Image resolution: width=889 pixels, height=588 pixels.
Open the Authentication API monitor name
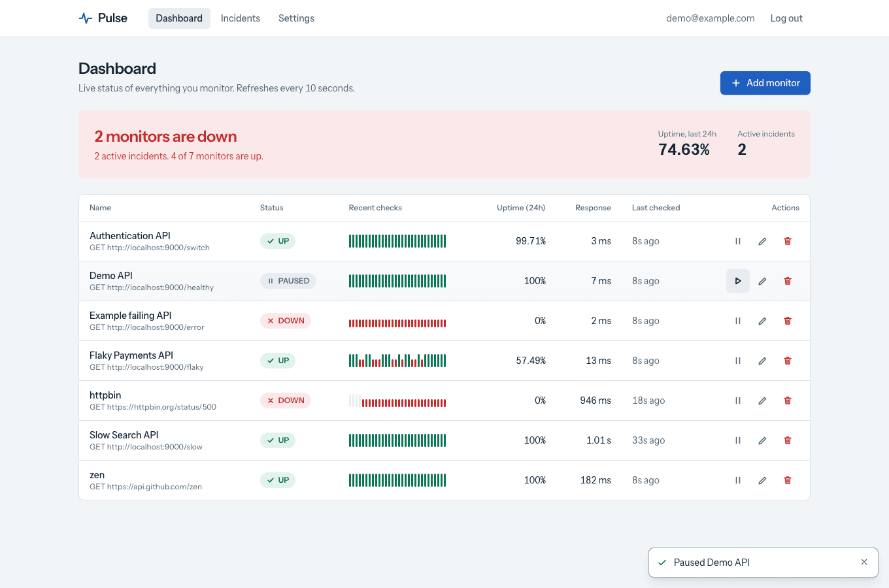pyautogui.click(x=130, y=236)
